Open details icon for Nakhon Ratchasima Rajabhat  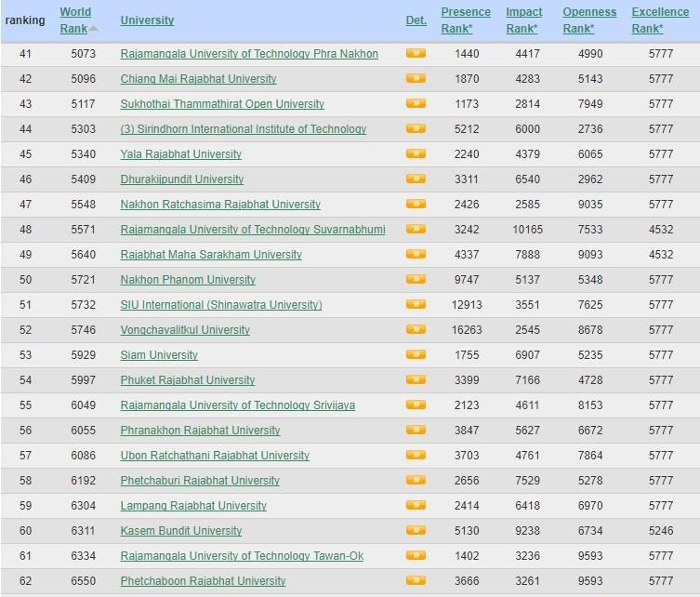416,204
